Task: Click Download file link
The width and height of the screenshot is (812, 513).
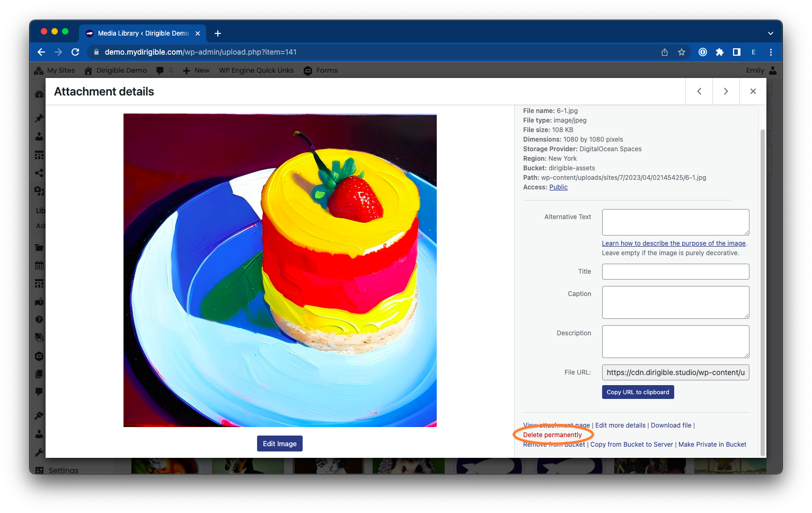Action: [671, 425]
